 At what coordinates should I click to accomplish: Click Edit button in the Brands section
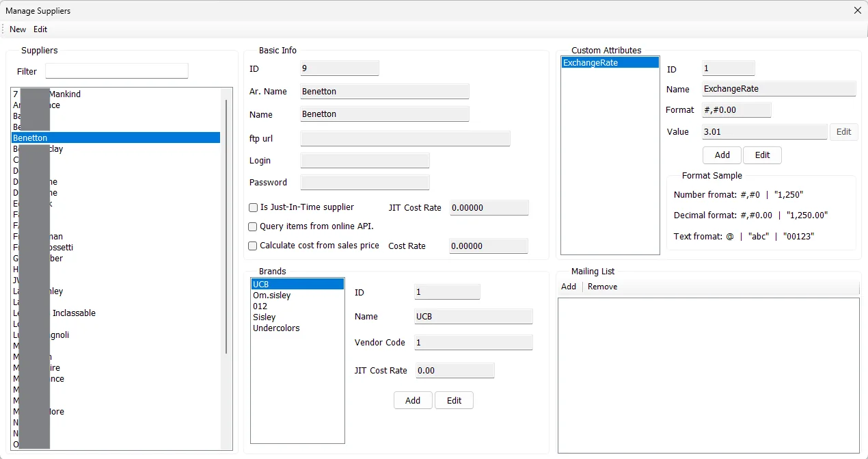pos(455,400)
